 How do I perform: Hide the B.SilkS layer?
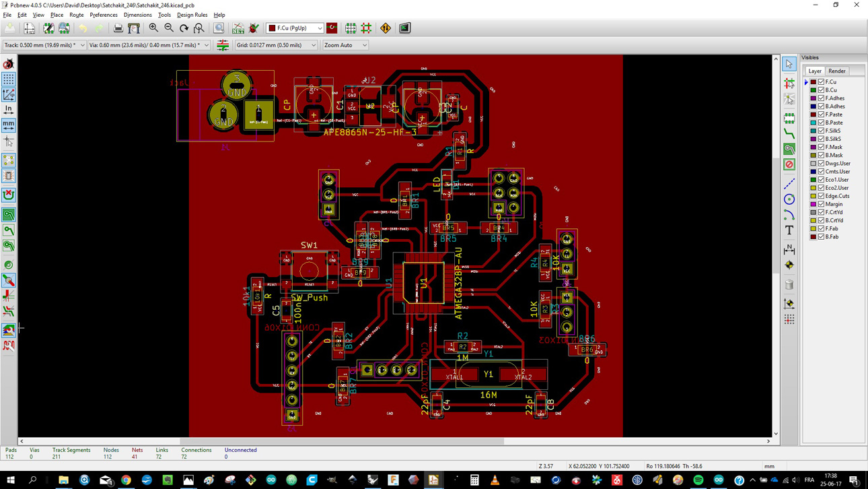[822, 139]
